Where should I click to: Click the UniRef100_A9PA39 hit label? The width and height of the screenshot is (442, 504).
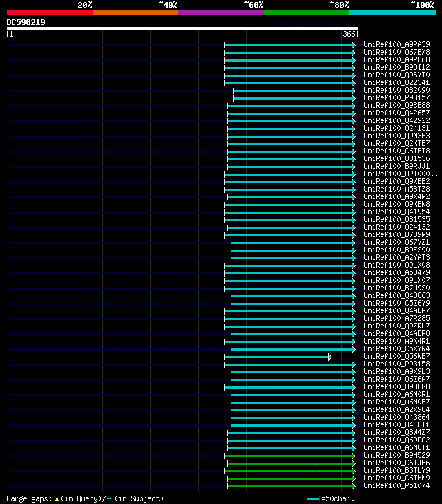click(396, 44)
